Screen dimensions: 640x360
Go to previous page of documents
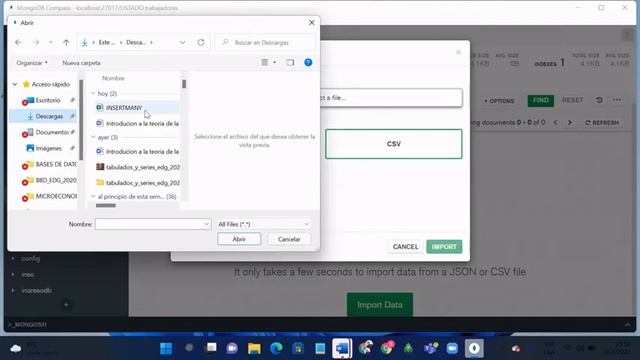coord(555,122)
